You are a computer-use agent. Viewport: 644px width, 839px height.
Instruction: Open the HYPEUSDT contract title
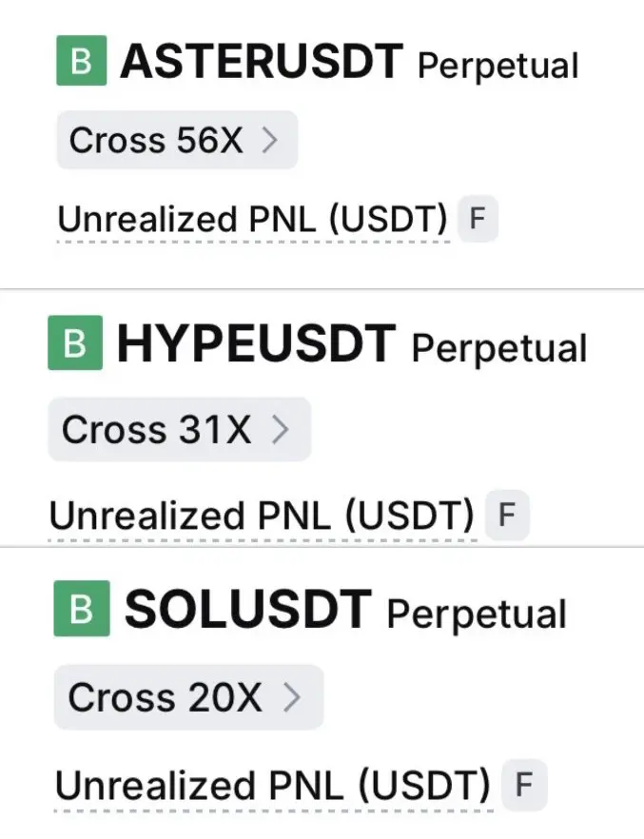point(256,343)
